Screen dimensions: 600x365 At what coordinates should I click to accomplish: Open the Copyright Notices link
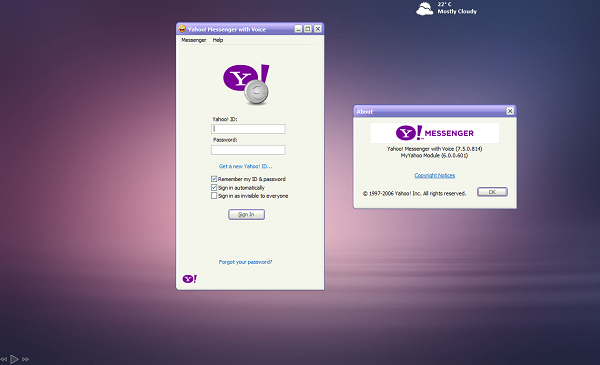pyautogui.click(x=435, y=175)
